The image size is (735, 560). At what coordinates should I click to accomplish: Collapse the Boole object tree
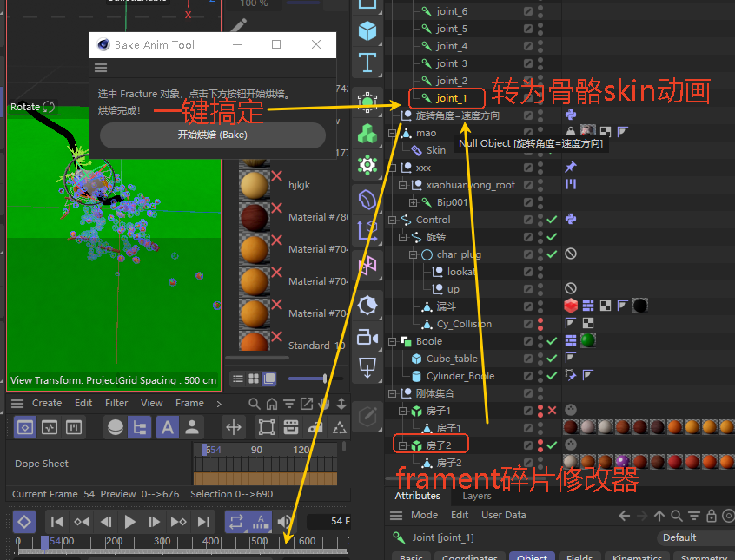pyautogui.click(x=393, y=341)
